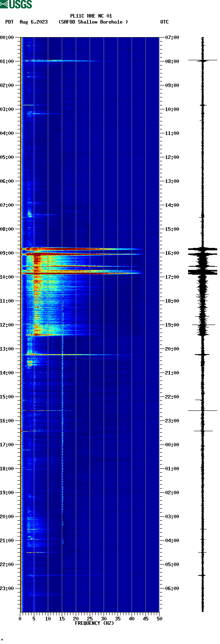Click the large waveform burst near 16:00 UTC
The height and width of the screenshot is (644, 220).
coord(202,251)
